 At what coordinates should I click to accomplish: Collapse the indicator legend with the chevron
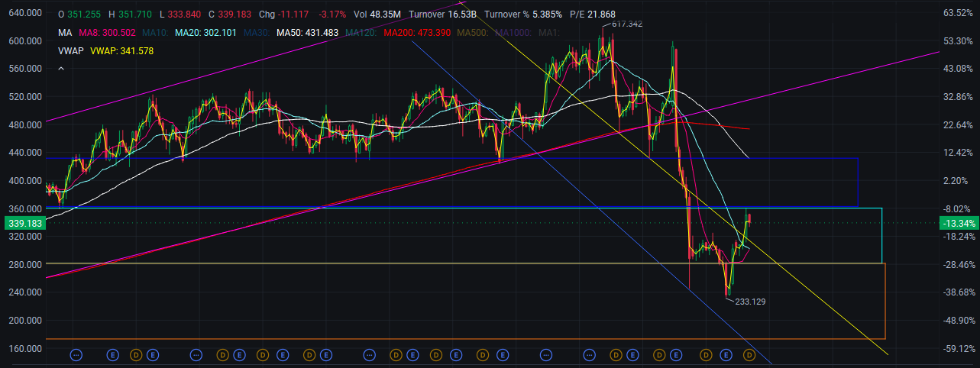[61, 69]
